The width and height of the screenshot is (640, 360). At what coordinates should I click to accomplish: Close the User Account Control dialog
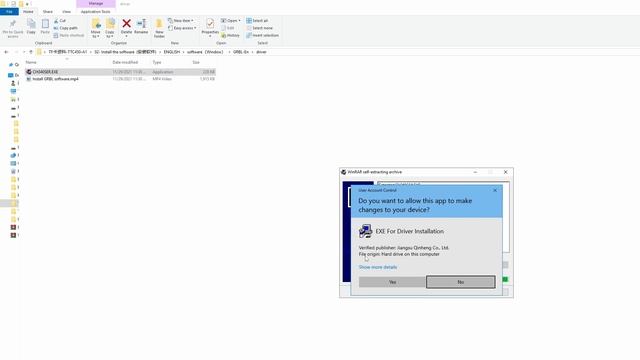495,190
